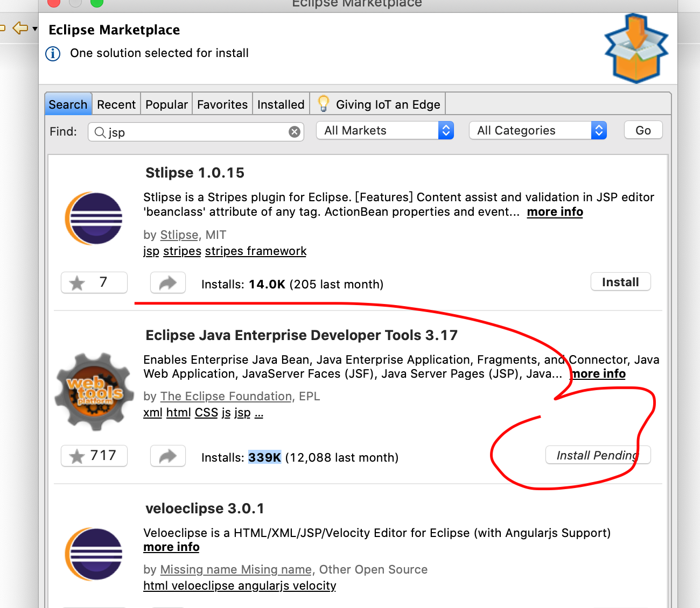This screenshot has width=700, height=608.
Task: Click the js tag link
Action: (x=226, y=413)
